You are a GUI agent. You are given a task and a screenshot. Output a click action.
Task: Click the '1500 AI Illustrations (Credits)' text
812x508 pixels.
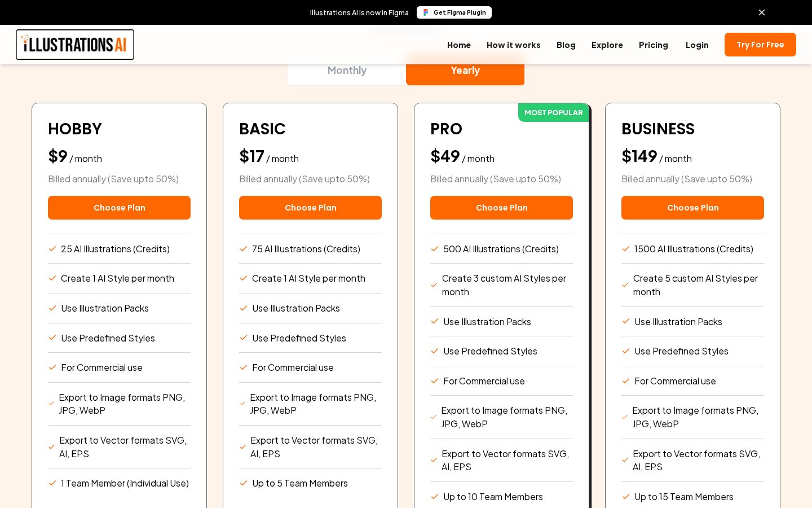tap(694, 249)
